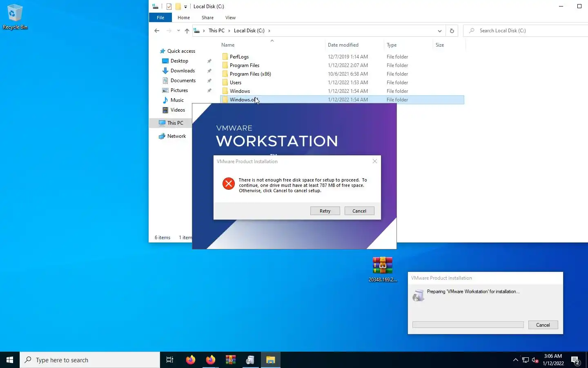Close the VMware Product Installation error dialog
The height and width of the screenshot is (368, 588).
click(x=375, y=162)
